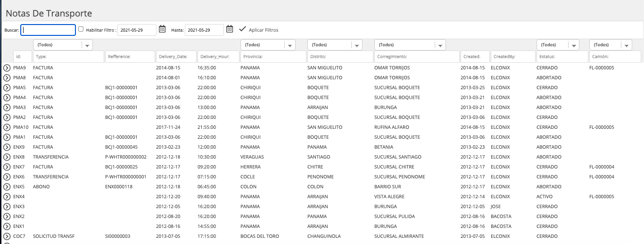Image resolution: width=644 pixels, height=244 pixels.
Task: Click the VISTA ALEGRE corregimiento cell
Action: coord(390,197)
